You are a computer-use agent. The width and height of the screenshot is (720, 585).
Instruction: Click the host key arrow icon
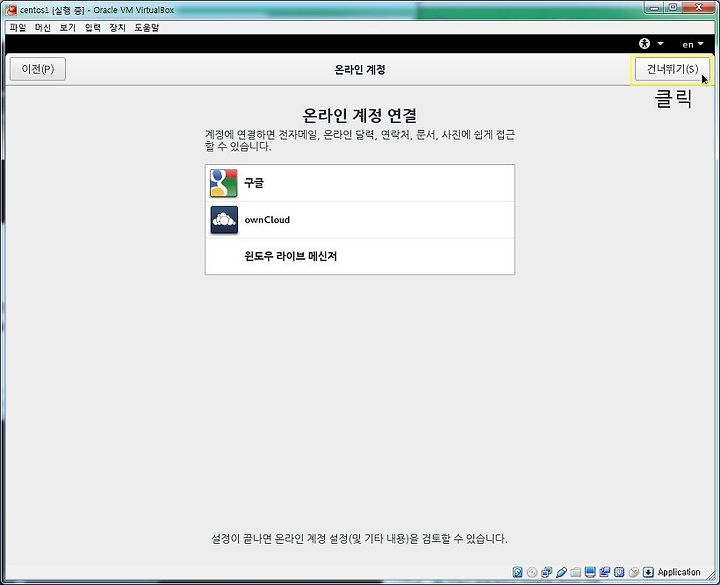648,572
